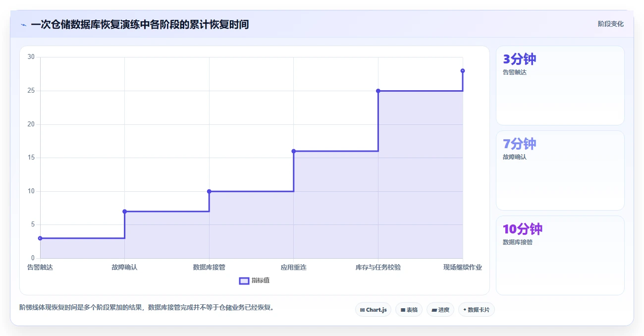Click the data point at 库存与任务校验
The image size is (644, 336).
378,91
